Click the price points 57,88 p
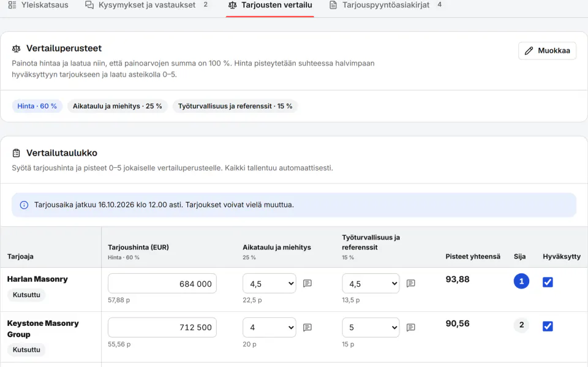588x367 pixels. click(x=119, y=300)
